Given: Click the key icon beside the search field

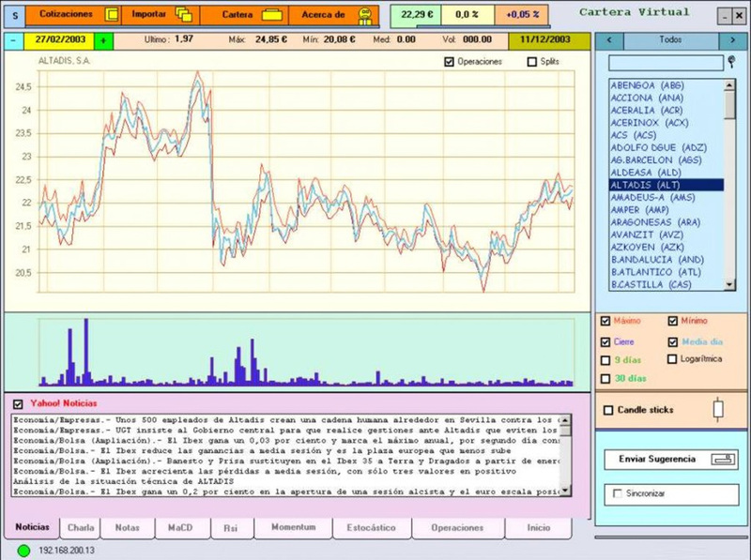Looking at the screenshot, I should pos(731,62).
